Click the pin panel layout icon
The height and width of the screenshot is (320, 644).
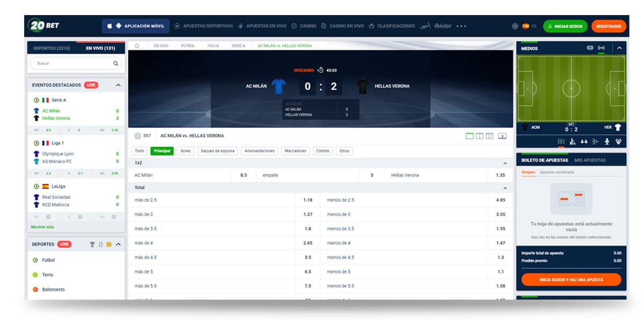tap(502, 136)
